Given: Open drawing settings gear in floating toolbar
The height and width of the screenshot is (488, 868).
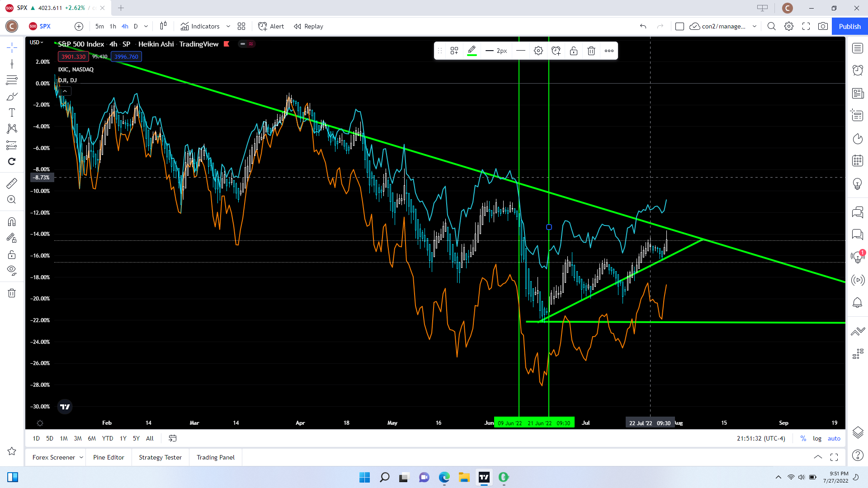Looking at the screenshot, I should pos(538,51).
